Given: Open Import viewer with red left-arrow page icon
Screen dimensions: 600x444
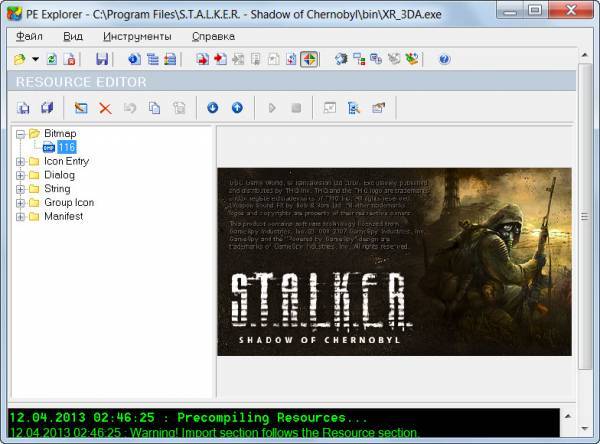Looking at the screenshot, I should (220, 59).
